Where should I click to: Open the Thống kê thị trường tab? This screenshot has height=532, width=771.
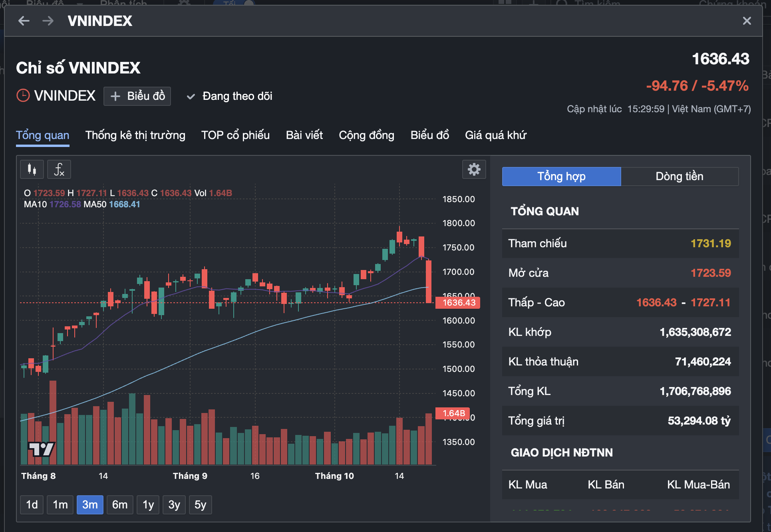135,135
